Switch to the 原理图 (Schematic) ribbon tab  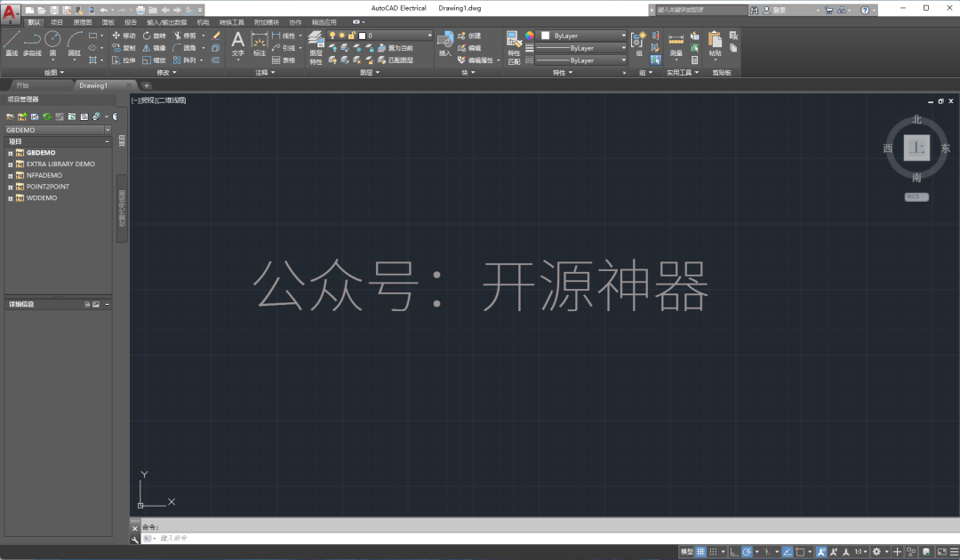pos(83,22)
